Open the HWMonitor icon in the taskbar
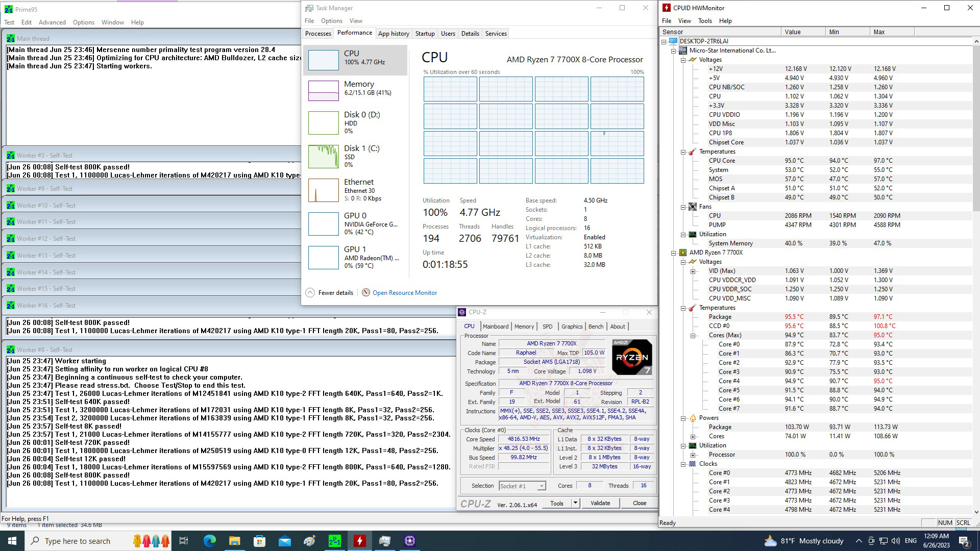980x551 pixels. click(360, 541)
